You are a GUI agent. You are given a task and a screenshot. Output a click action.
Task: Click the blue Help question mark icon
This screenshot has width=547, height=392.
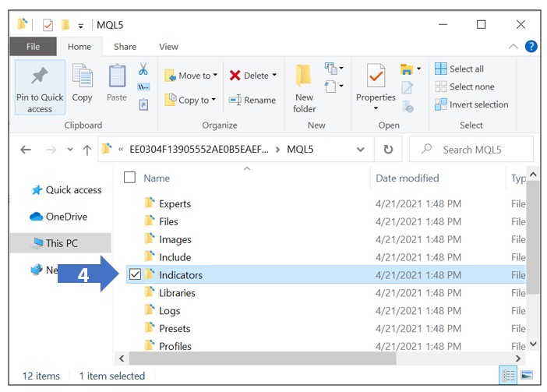(531, 47)
